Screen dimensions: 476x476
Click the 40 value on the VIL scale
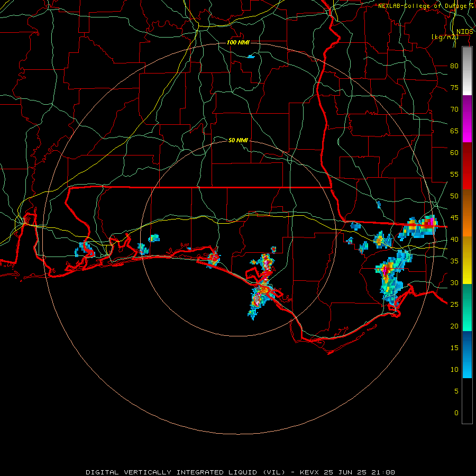[454, 240]
